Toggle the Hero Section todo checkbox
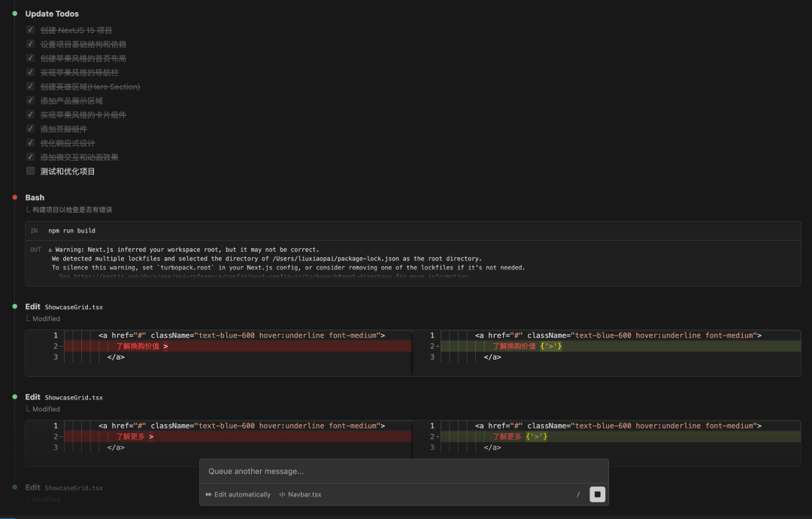812x519 pixels. 31,86
